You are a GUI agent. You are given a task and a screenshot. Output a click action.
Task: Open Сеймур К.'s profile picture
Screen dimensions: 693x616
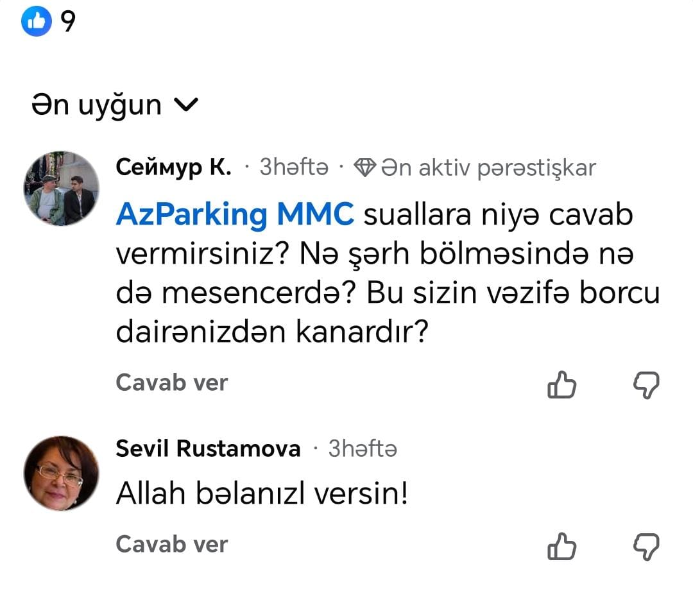click(62, 188)
